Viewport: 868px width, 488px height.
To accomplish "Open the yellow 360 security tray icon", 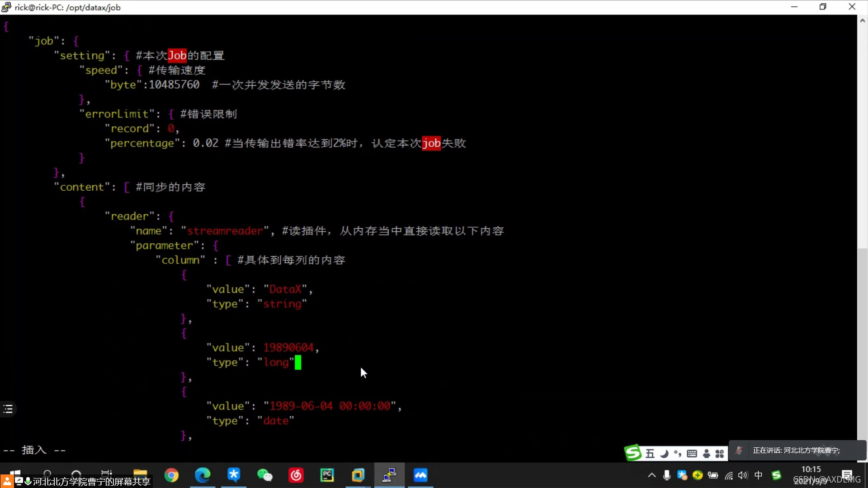I will point(698,475).
